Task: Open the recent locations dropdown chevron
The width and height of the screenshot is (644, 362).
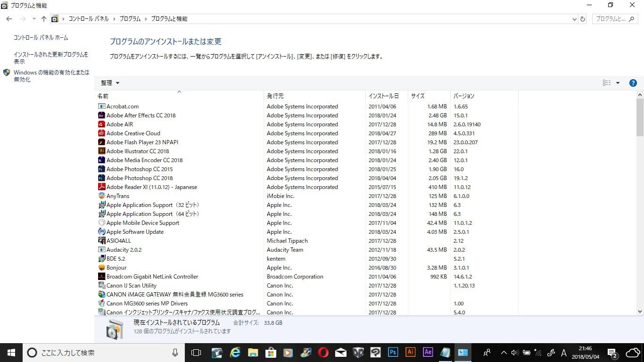Action: (x=34, y=19)
